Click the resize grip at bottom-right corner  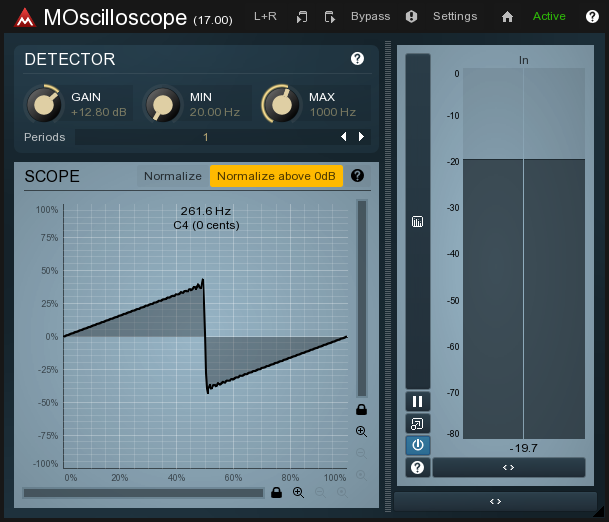601,512
